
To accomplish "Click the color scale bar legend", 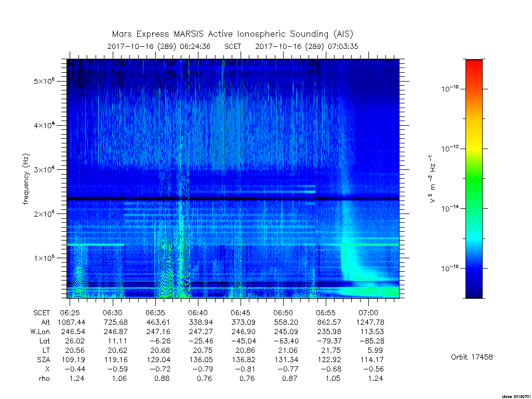I will point(474,179).
